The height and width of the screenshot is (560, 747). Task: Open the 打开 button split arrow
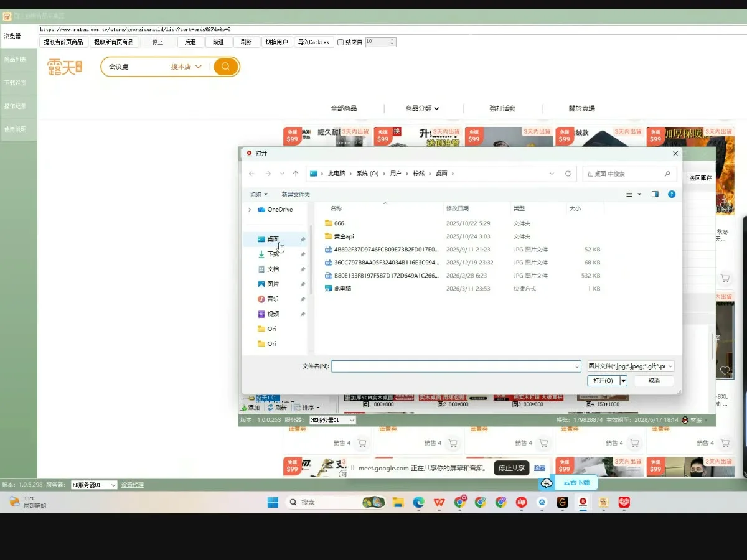(x=623, y=381)
